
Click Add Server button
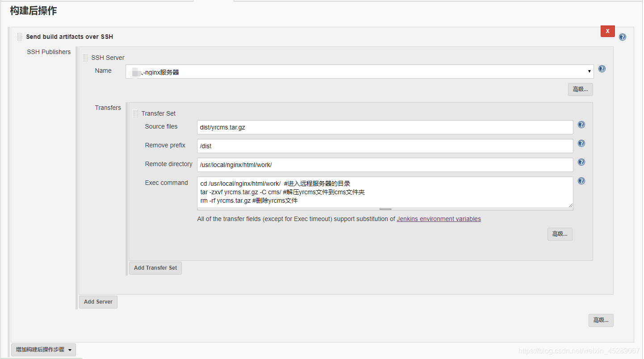(x=98, y=302)
